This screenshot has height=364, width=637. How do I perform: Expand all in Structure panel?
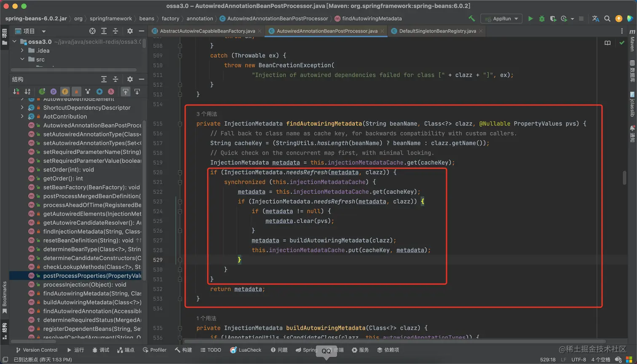coord(104,79)
